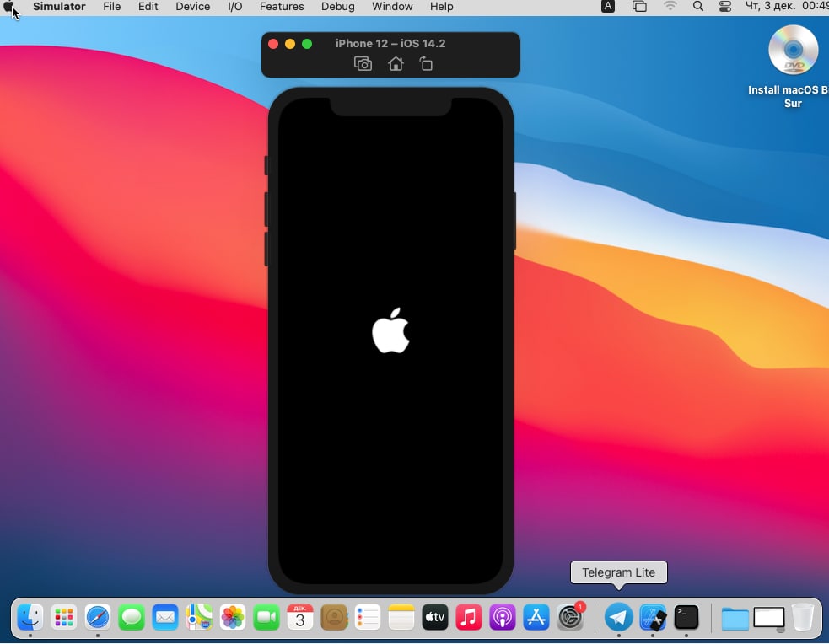Open Calendar from the dock

coord(300,616)
